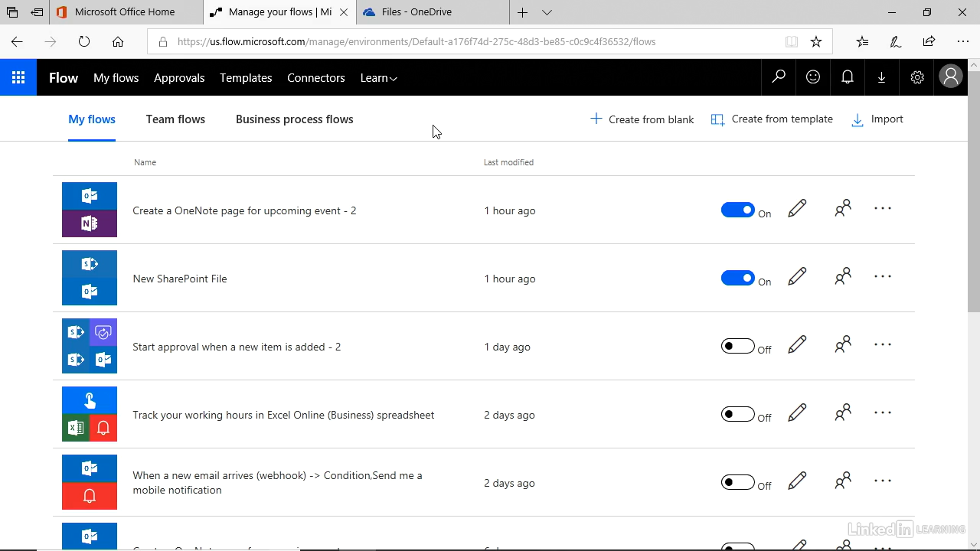Viewport: 980px width, 551px height.
Task: Click the Track working hours flow icon tile
Action: click(90, 414)
